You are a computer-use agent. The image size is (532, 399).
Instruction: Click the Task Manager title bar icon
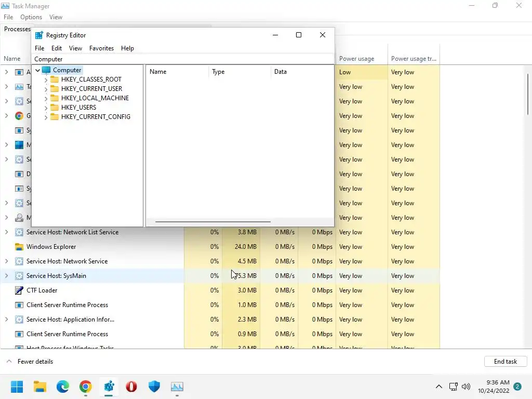(x=5, y=6)
